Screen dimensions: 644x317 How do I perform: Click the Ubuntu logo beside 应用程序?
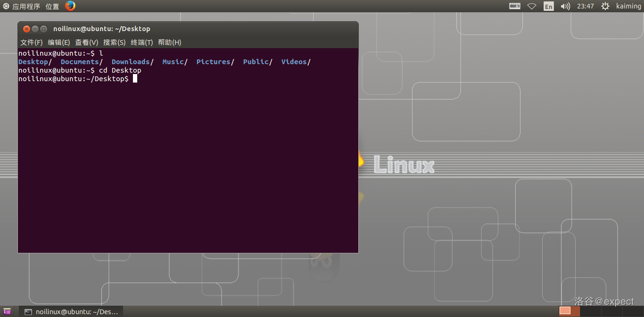[6, 6]
